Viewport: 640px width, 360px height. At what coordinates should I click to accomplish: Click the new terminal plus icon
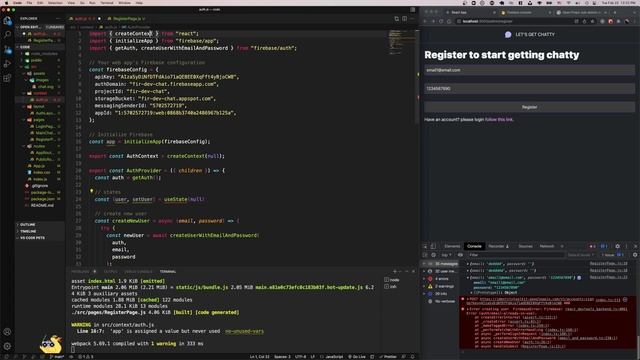point(394,271)
